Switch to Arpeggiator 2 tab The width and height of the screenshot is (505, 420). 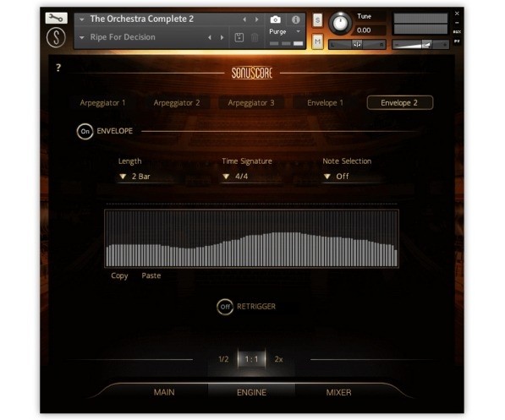click(x=177, y=103)
